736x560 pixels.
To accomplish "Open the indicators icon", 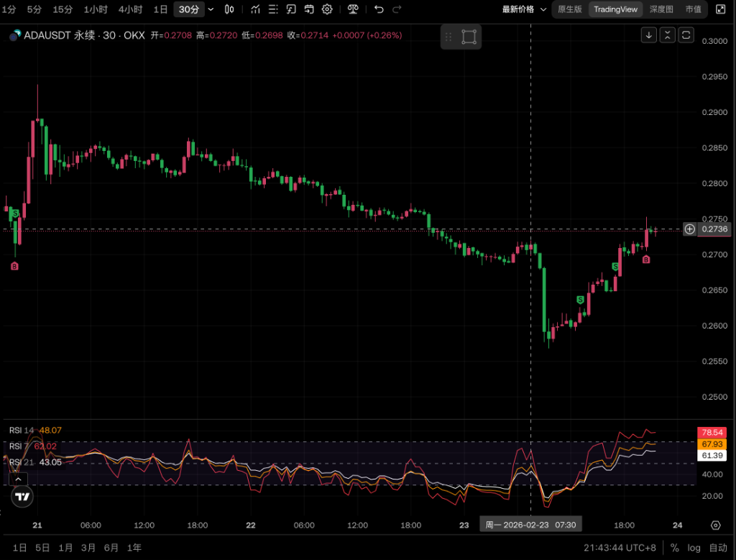I will [x=255, y=9].
